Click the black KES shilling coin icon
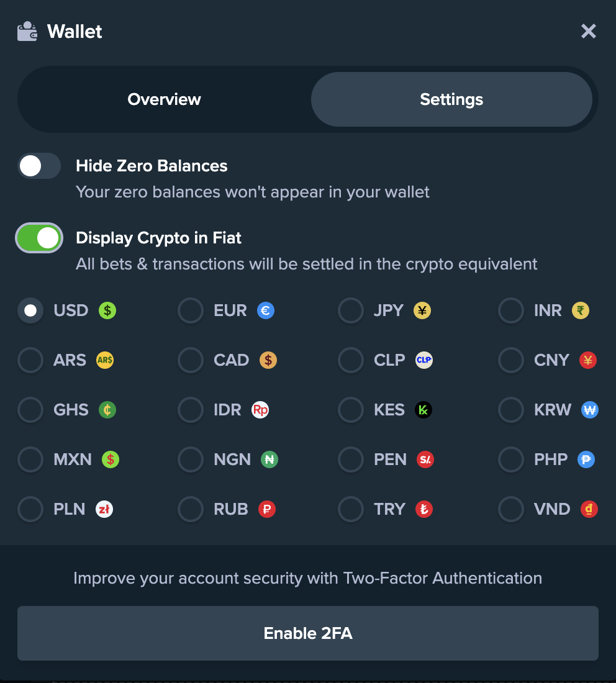The image size is (616, 683). pyautogui.click(x=423, y=410)
